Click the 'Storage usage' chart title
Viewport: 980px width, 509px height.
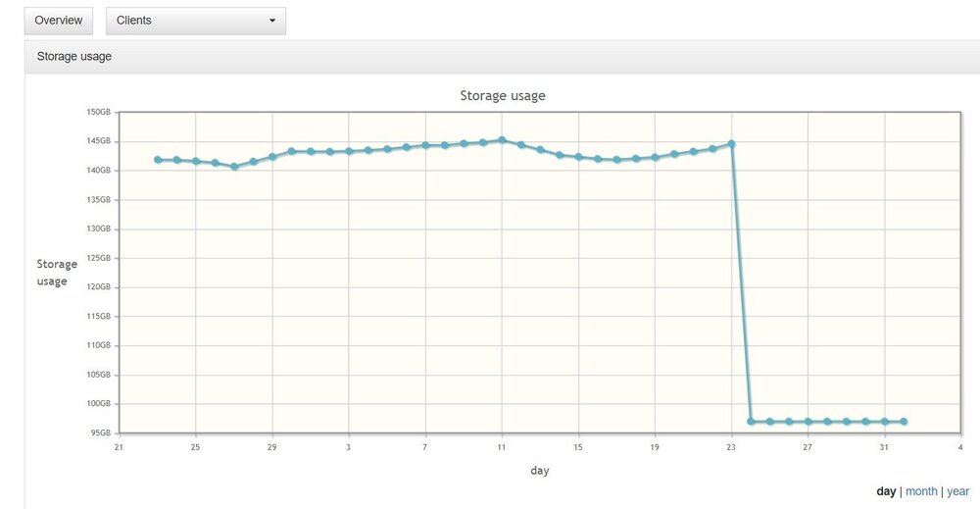pyautogui.click(x=503, y=96)
